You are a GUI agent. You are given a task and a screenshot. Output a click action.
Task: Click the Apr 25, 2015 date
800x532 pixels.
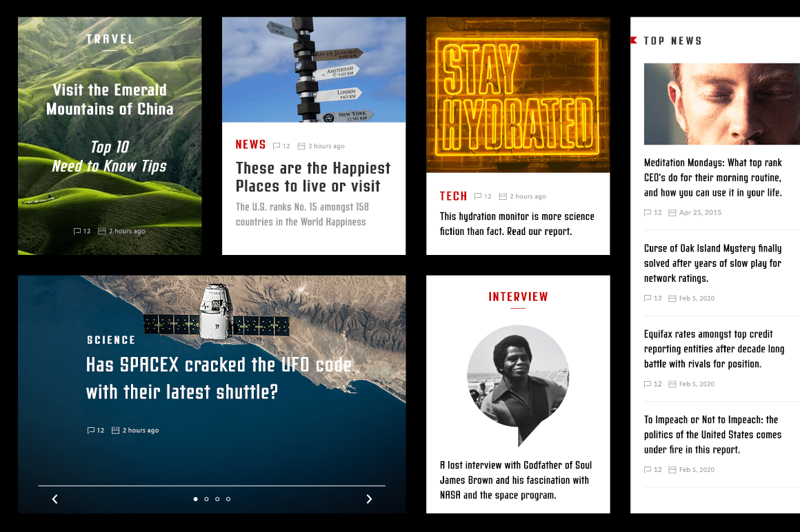tap(700, 212)
